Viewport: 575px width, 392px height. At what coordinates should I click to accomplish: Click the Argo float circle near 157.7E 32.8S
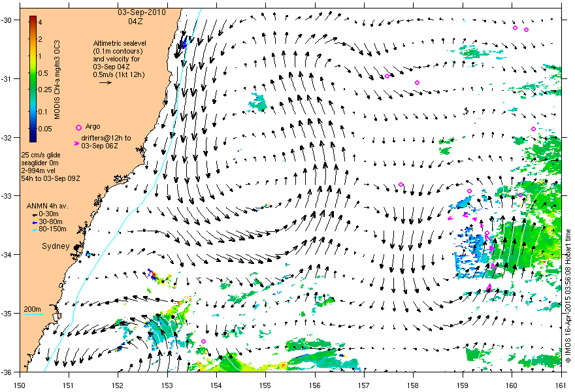(401, 184)
